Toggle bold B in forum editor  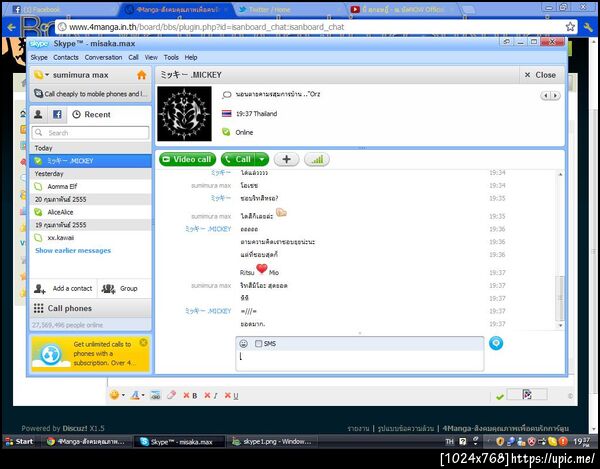pos(190,396)
